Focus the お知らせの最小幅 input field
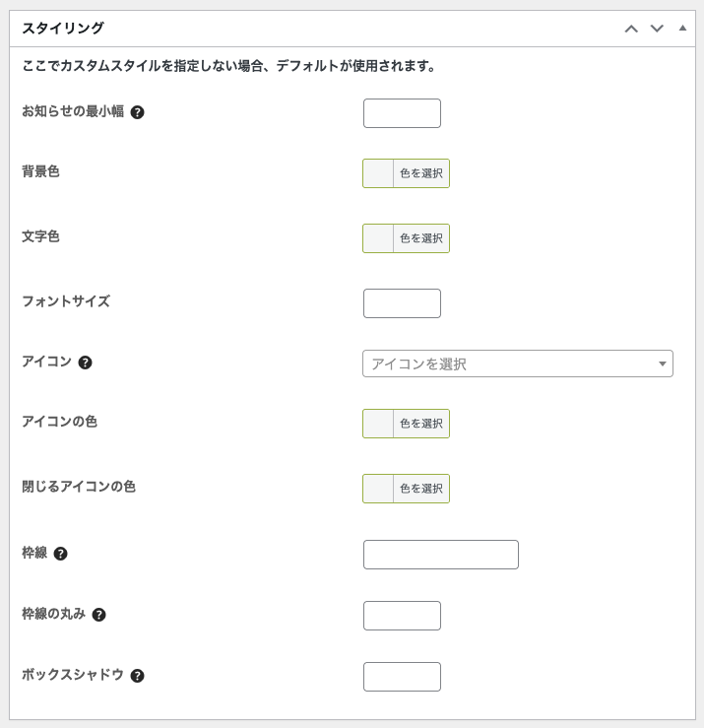Viewport: 704px width, 728px height. coord(402,113)
